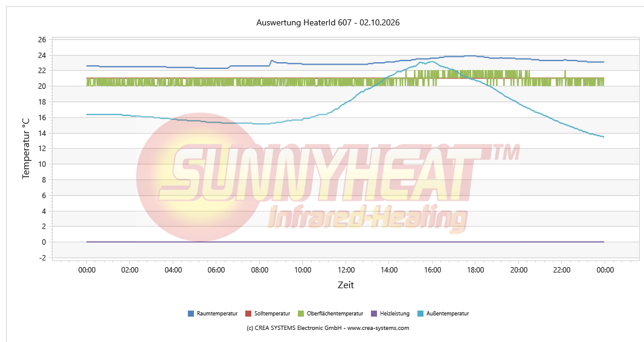The width and height of the screenshot is (644, 342).
Task: Click the -2 value on temperature axis
Action: [x=42, y=258]
